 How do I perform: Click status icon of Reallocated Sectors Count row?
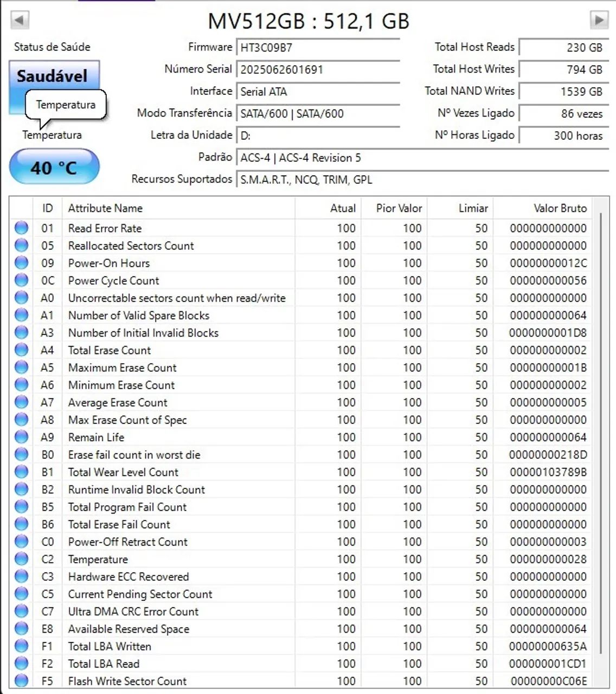[x=21, y=245]
